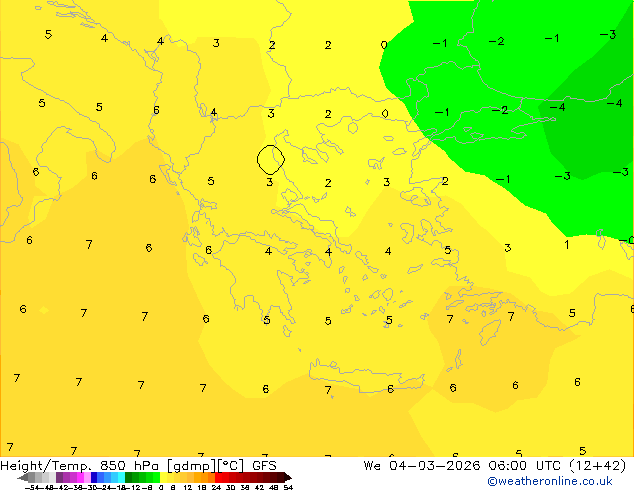This screenshot has width=634, height=490.
Task: Select the bright red legend swatch
Action: (x=218, y=477)
